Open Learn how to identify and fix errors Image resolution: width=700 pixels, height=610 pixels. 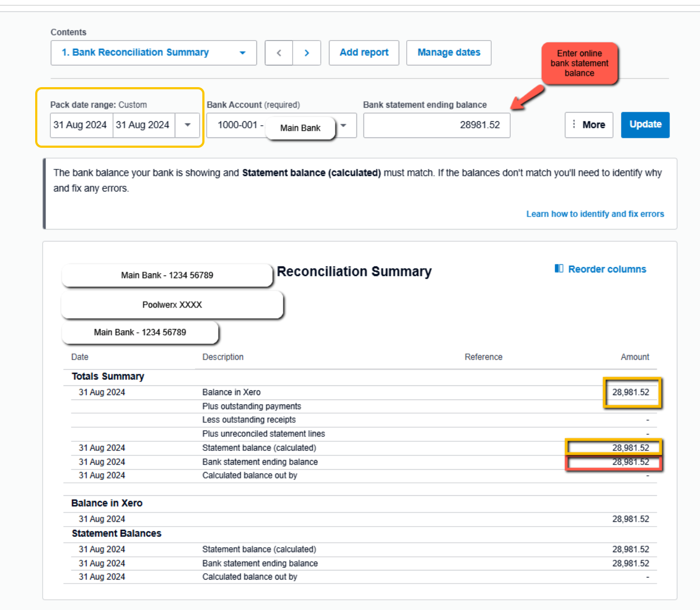point(595,214)
